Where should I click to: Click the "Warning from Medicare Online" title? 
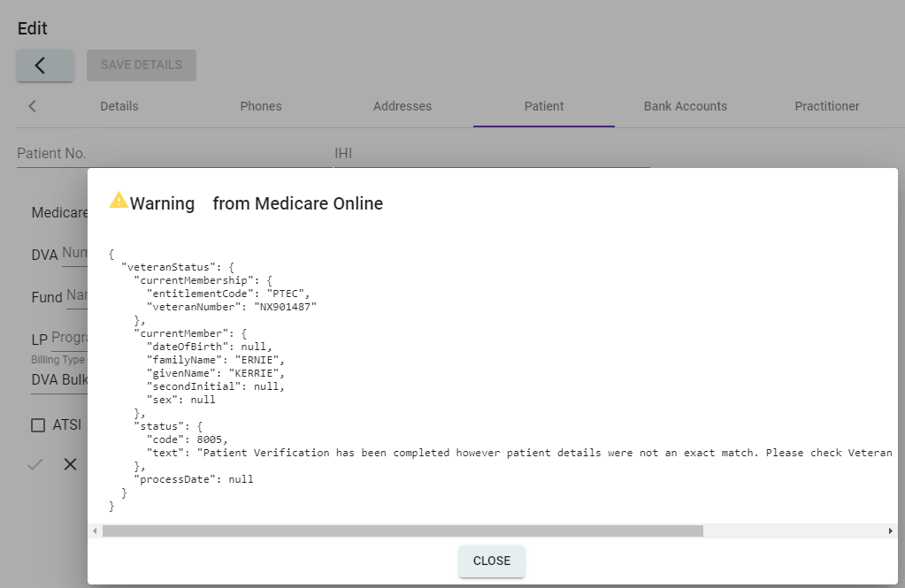(x=257, y=203)
